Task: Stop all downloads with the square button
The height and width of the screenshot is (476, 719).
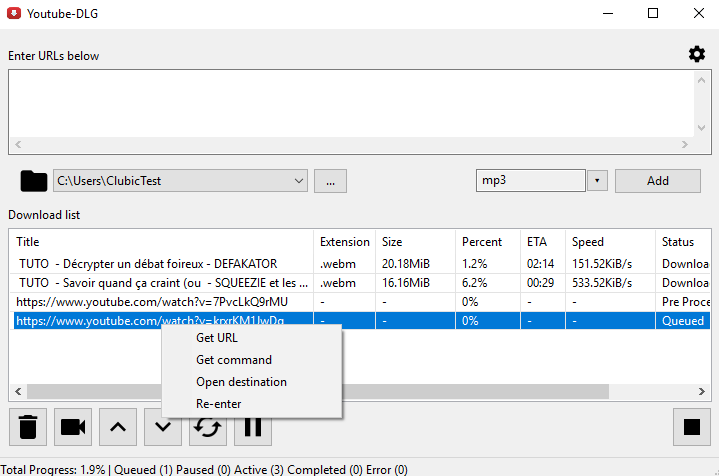Action: pos(691,427)
